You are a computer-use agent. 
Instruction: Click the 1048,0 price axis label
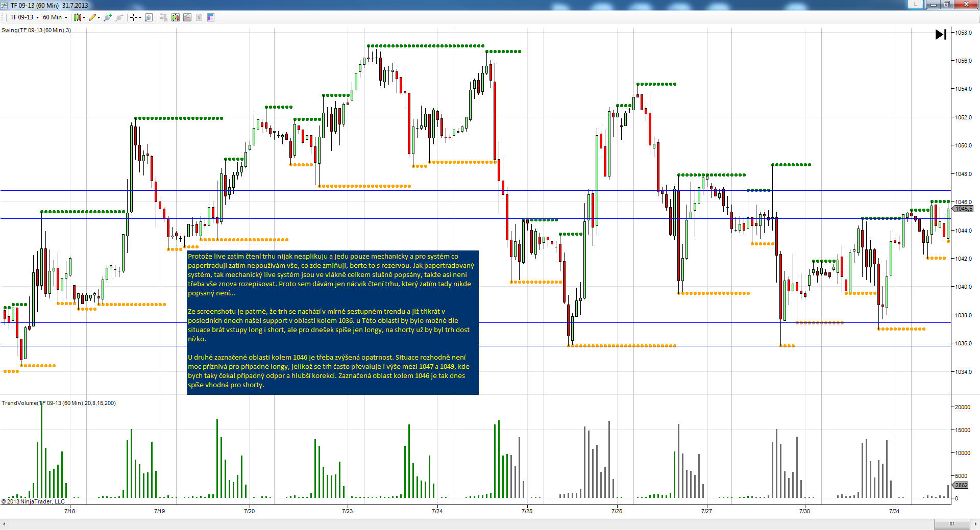[964, 174]
